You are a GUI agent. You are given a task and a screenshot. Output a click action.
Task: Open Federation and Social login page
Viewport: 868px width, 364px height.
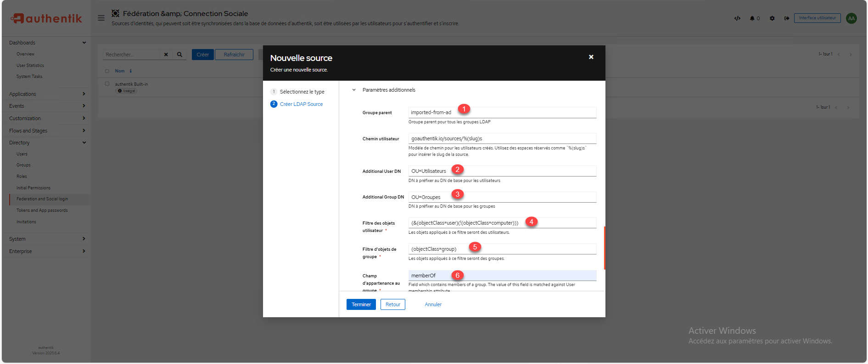(x=42, y=199)
